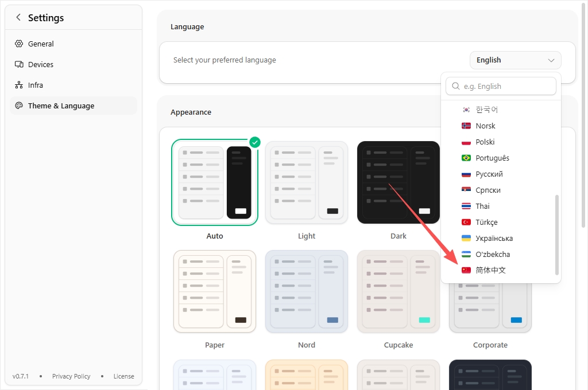The height and width of the screenshot is (390, 588).
Task: Click the Brazilian flag icon
Action: [466, 158]
